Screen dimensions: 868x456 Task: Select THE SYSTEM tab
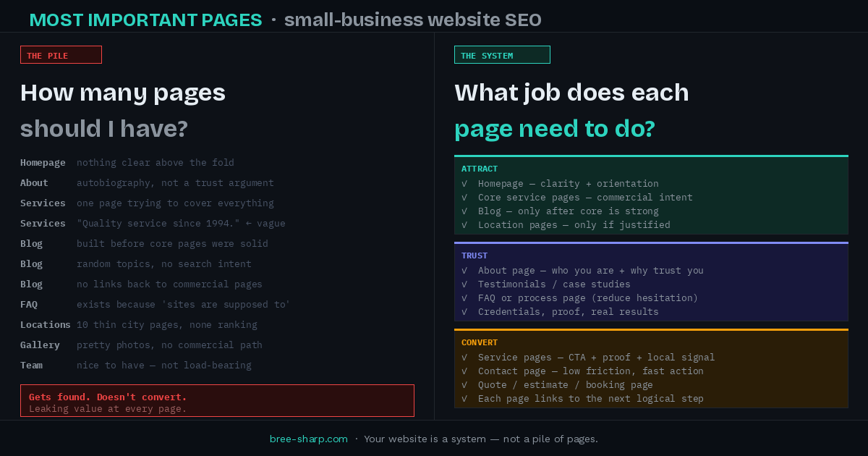(502, 54)
